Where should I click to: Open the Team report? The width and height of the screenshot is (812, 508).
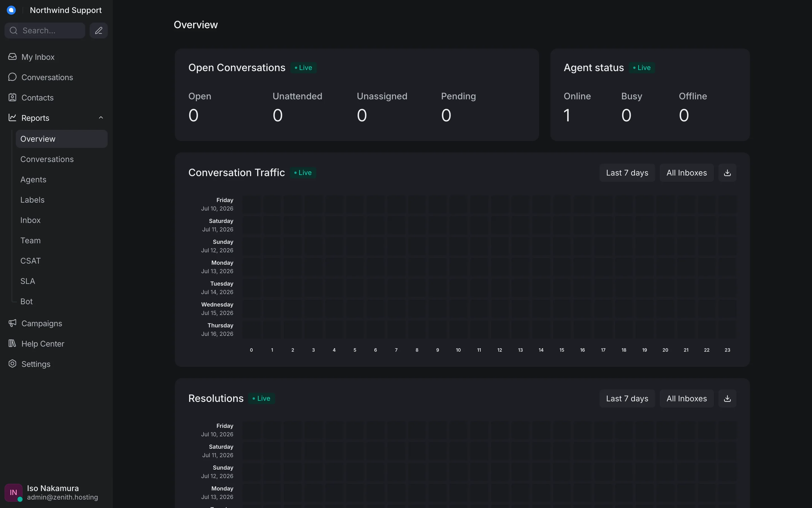click(x=62, y=240)
